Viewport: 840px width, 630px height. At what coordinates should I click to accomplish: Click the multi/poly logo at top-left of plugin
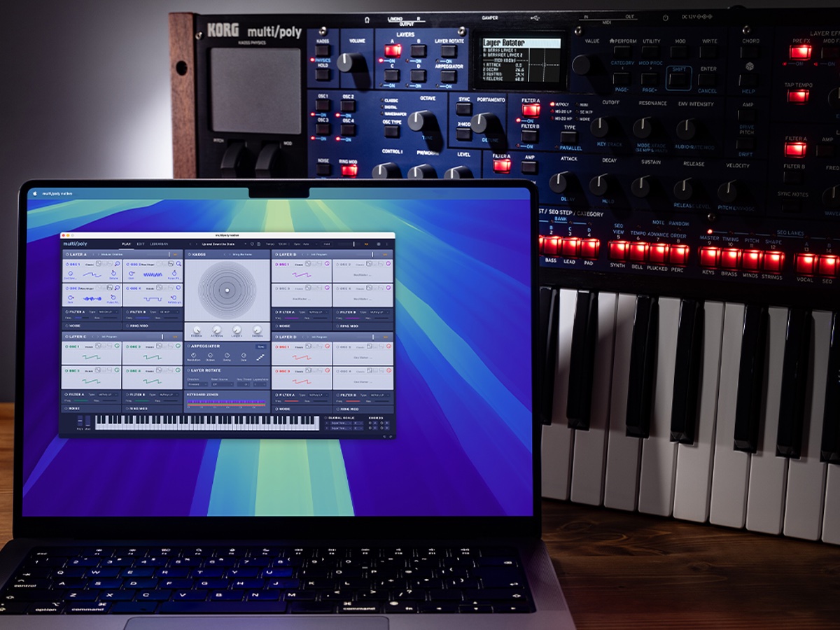click(x=76, y=244)
